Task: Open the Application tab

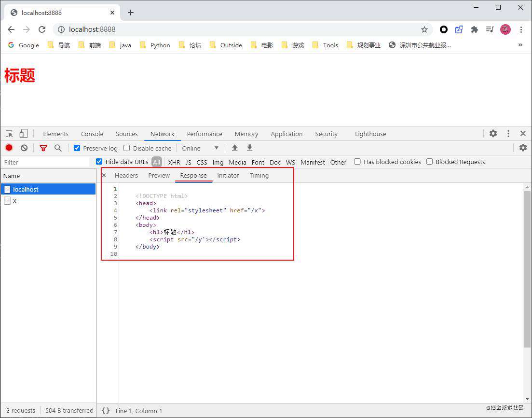Action: point(286,134)
